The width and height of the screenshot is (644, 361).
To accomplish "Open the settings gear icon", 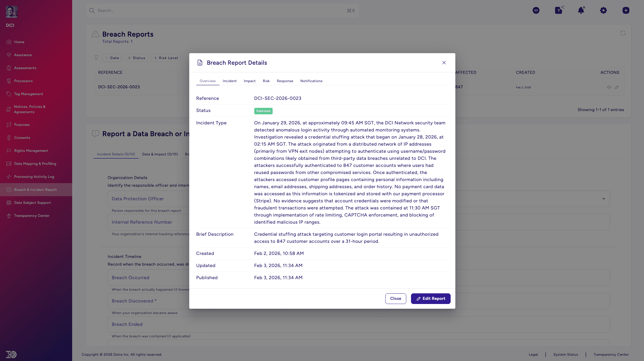I will (603, 10).
